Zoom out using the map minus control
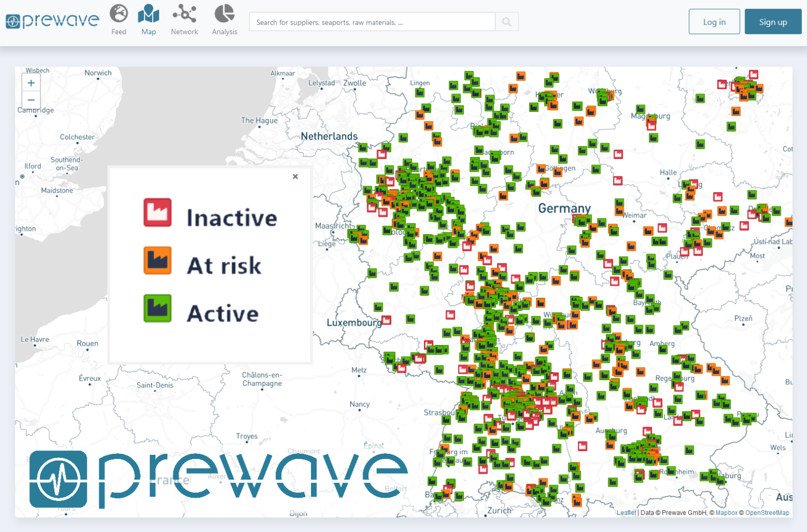 pyautogui.click(x=31, y=100)
